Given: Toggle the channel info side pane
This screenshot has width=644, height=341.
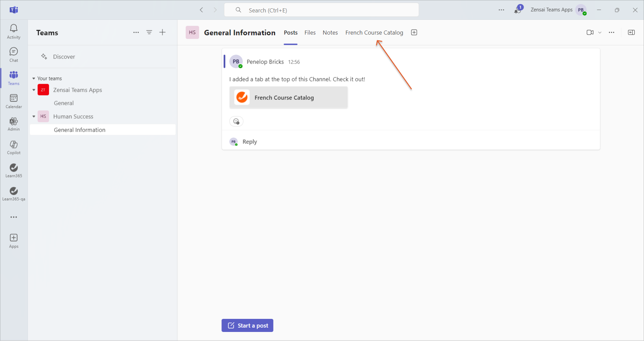Looking at the screenshot, I should pyautogui.click(x=631, y=33).
